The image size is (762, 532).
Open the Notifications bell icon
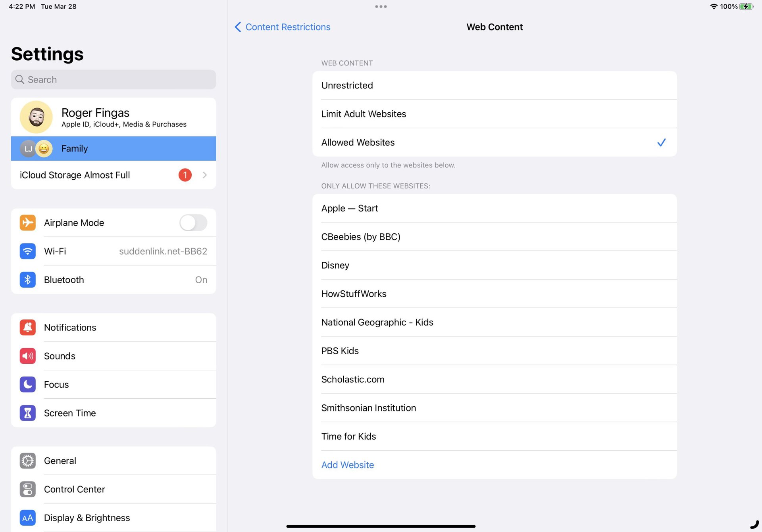pos(27,327)
